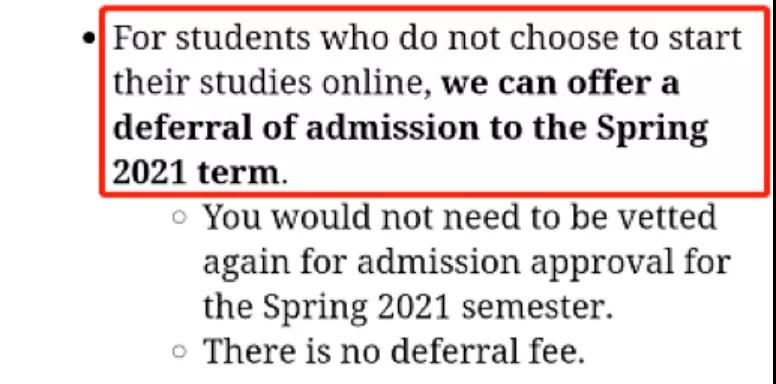776x384 pixels.
Task: Click the hollow bullet before 'There is no'
Action: pos(180,351)
